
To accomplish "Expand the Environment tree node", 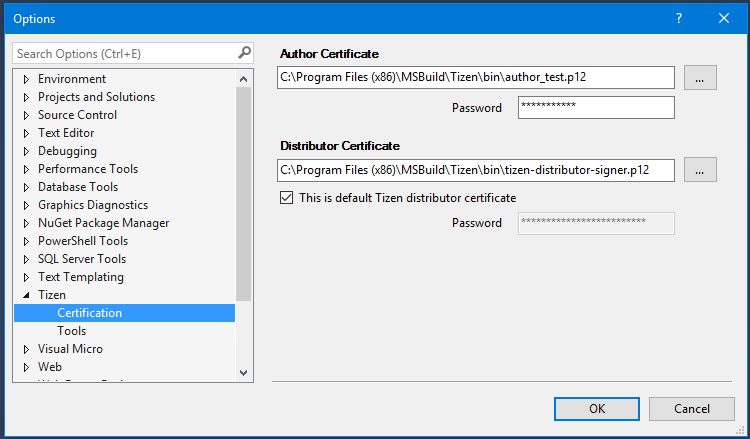I will coord(26,79).
